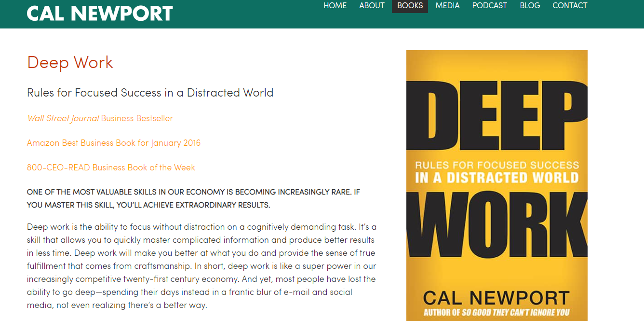Select the subtitle Rules for Focused Success
The height and width of the screenshot is (321, 644).
click(x=150, y=92)
